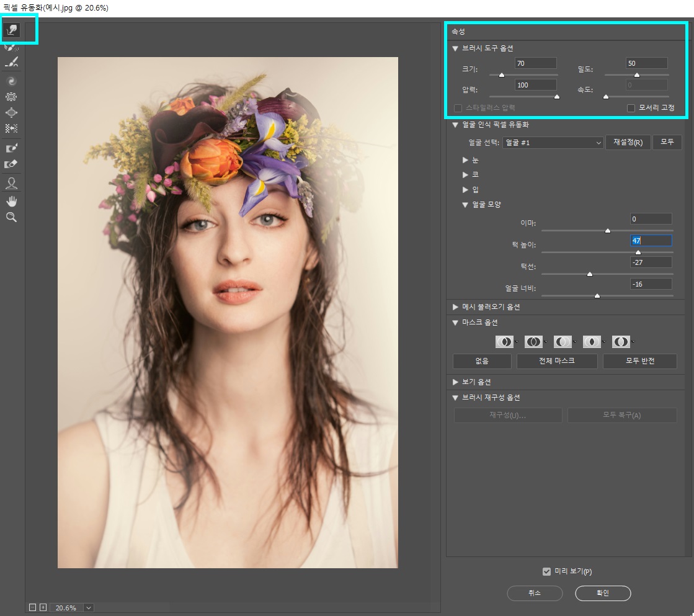This screenshot has height=616, width=694.
Task: Select the Push Left tool
Action: tap(12, 129)
